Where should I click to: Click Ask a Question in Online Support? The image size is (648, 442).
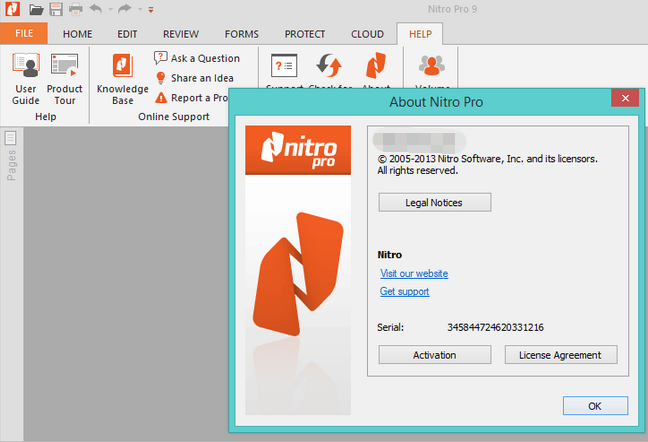click(197, 58)
